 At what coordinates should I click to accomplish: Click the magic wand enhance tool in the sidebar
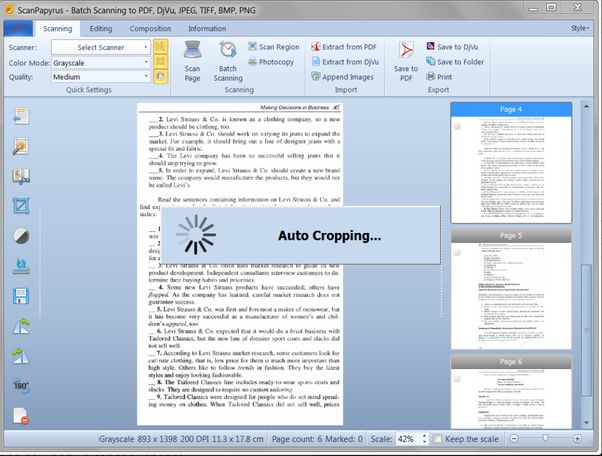coord(21,146)
